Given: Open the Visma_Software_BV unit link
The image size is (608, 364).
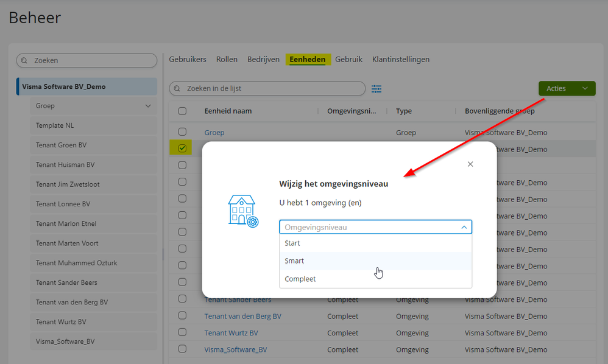Looking at the screenshot, I should pos(236,349).
